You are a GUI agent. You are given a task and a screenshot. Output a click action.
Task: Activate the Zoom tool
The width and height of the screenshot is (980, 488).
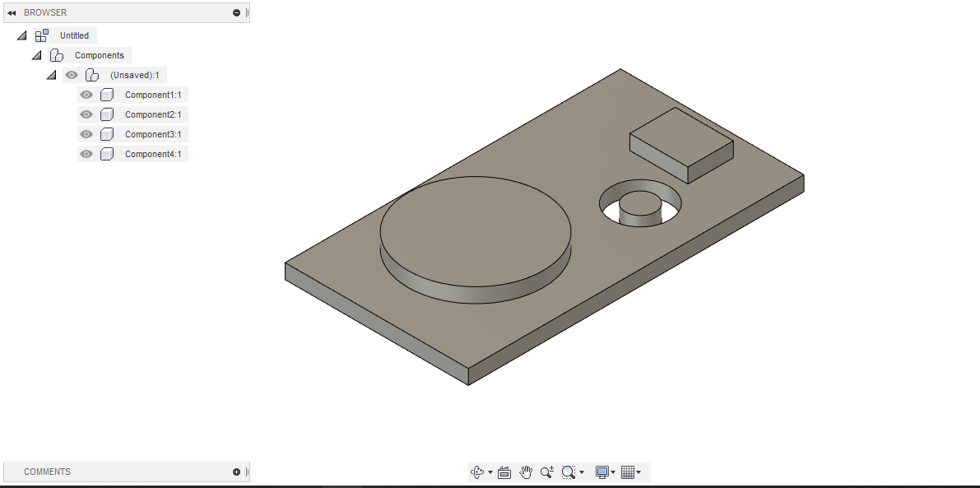click(x=546, y=472)
